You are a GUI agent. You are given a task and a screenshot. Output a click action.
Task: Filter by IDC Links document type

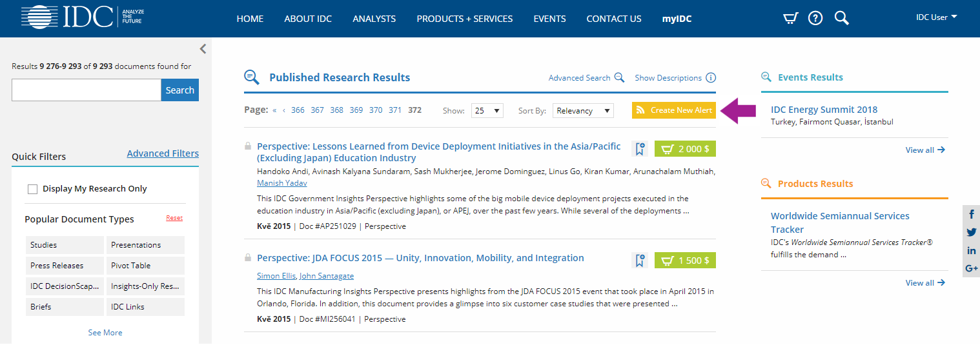pyautogui.click(x=145, y=307)
